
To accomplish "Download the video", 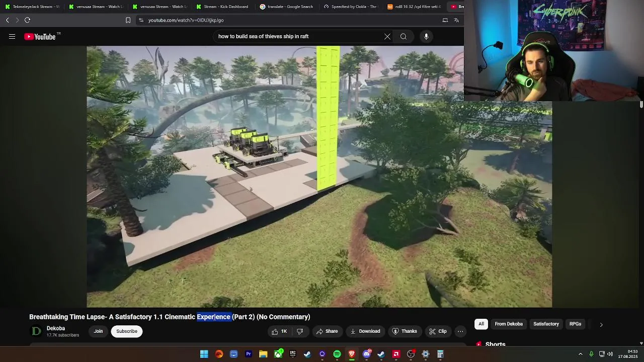I will (x=365, y=331).
